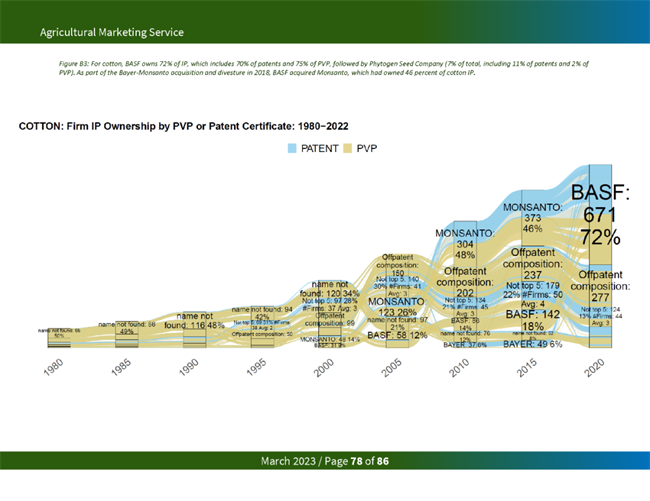The width and height of the screenshot is (650, 501).
Task: Click the MONSANTO 123 26% label
Action: pos(397,307)
